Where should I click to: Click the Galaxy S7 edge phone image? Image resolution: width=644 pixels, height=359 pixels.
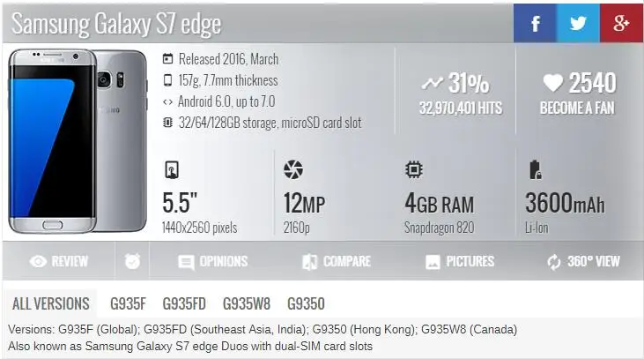pyautogui.click(x=78, y=141)
